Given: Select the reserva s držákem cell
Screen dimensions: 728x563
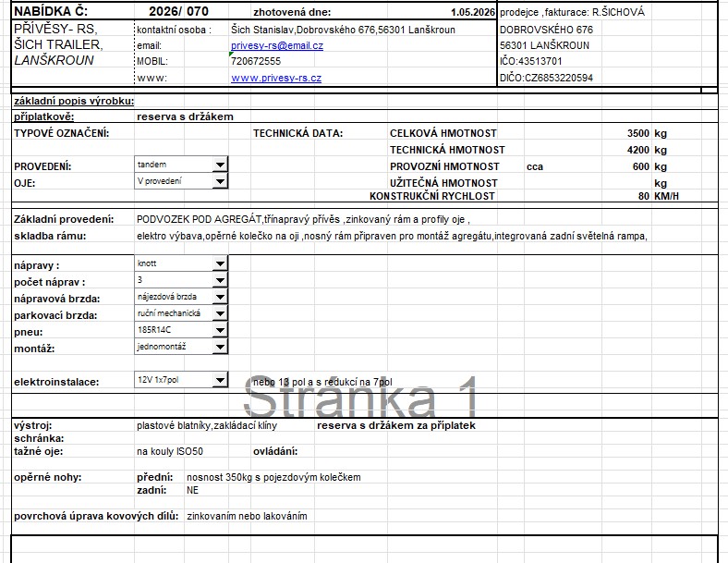Looking at the screenshot, I should coord(185,116).
